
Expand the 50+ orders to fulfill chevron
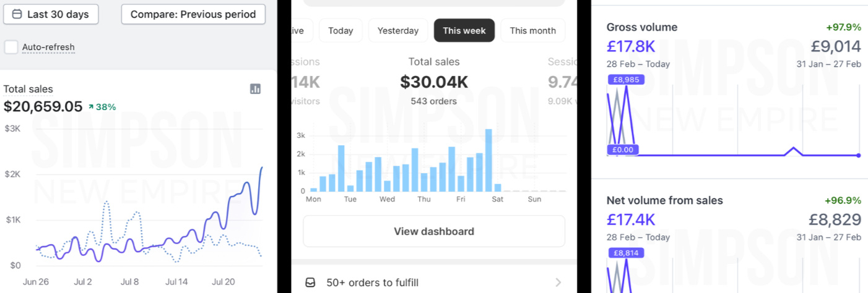pyautogui.click(x=558, y=282)
